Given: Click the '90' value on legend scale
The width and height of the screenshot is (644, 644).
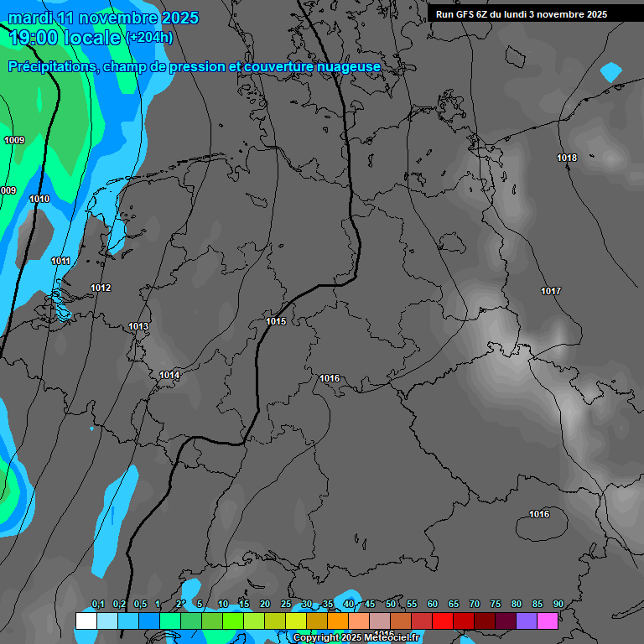Looking at the screenshot, I should tap(558, 604).
